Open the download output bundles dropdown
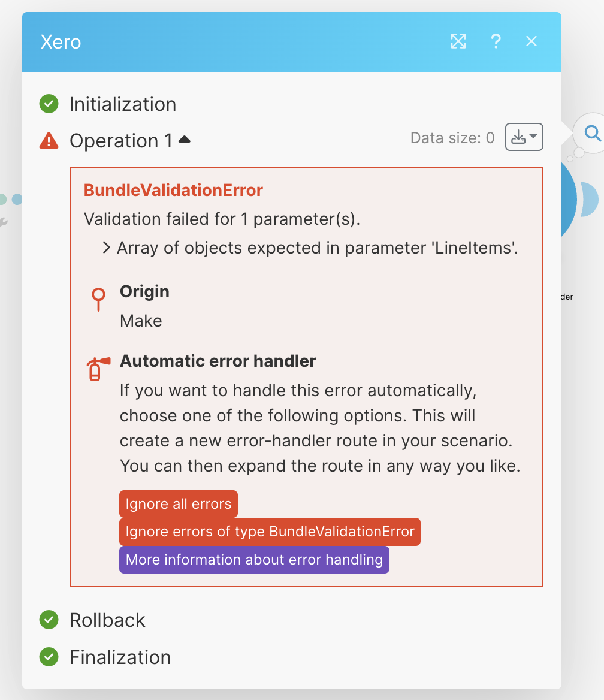Image resolution: width=604 pixels, height=700 pixels. point(524,137)
